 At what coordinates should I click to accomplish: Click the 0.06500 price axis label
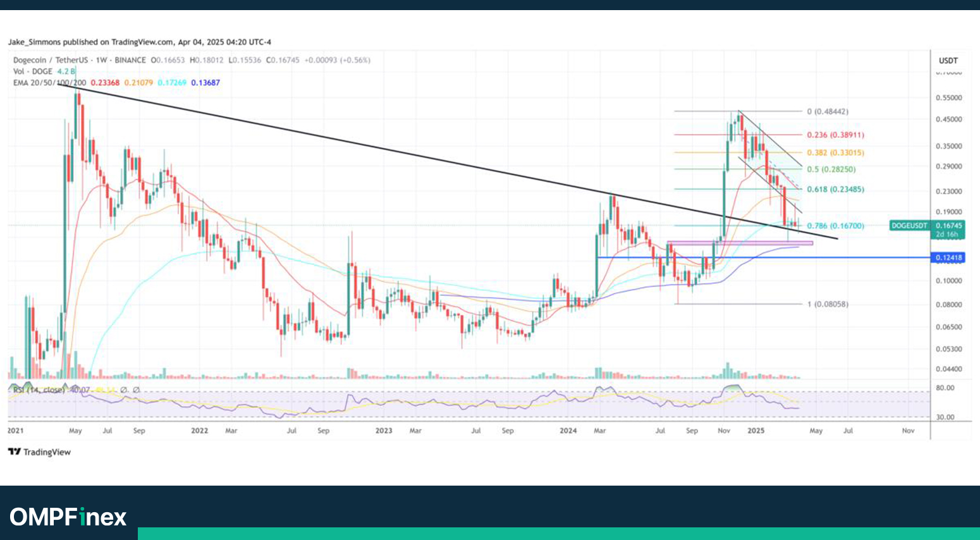point(948,327)
